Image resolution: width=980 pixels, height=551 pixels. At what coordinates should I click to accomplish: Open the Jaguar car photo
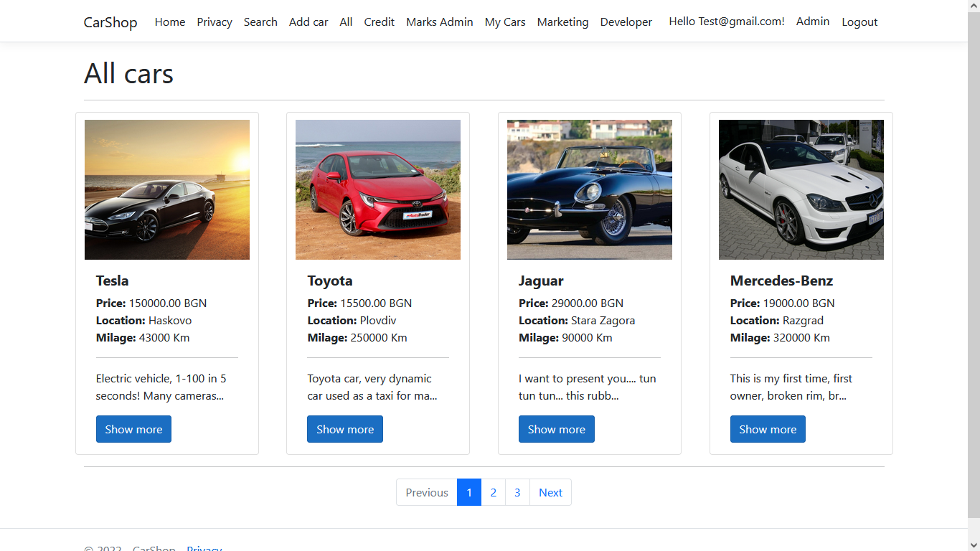point(589,189)
